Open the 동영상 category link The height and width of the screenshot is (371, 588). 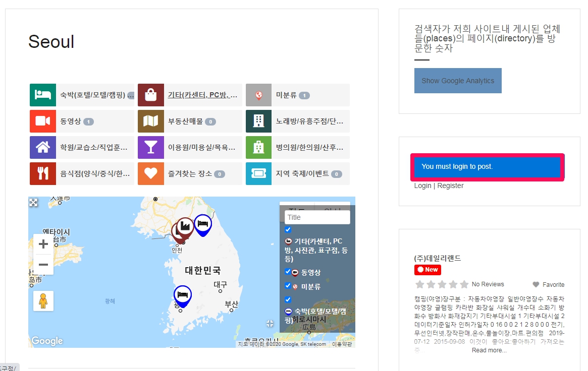click(71, 121)
